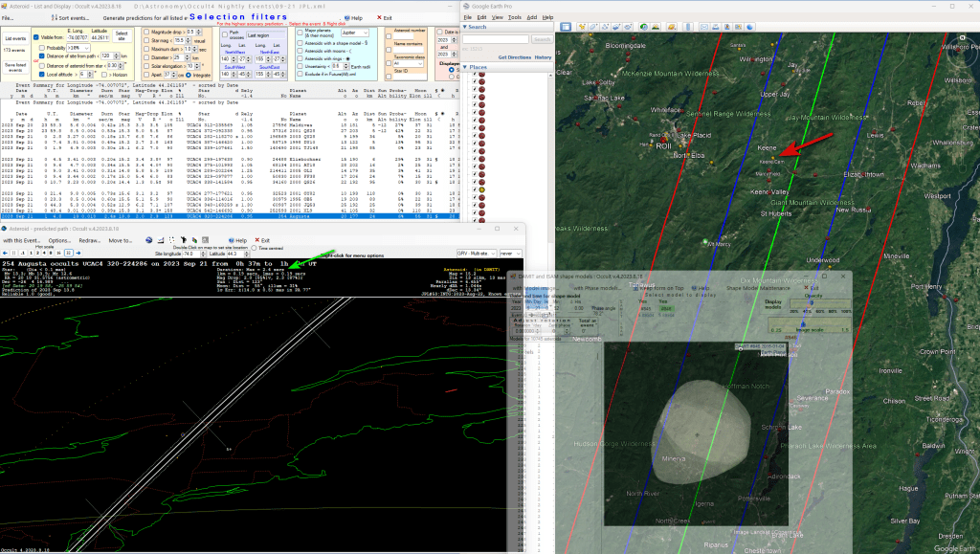Click the Help icon in Asteroid List window
The width and height of the screenshot is (980, 554).
pyautogui.click(x=348, y=18)
